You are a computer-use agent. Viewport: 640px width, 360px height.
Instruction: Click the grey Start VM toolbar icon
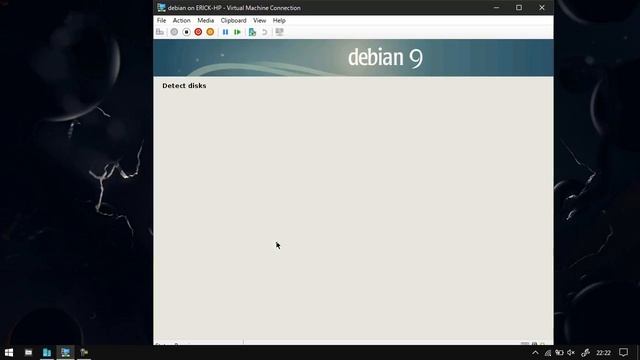[x=174, y=32]
